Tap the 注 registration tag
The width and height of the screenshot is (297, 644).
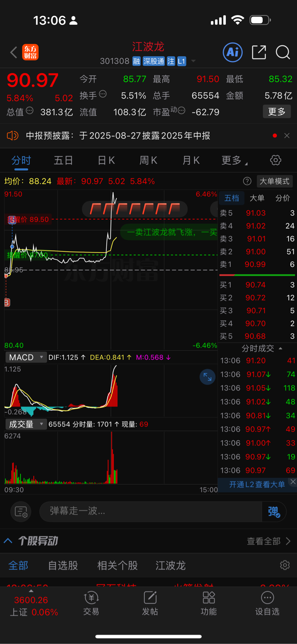171,61
